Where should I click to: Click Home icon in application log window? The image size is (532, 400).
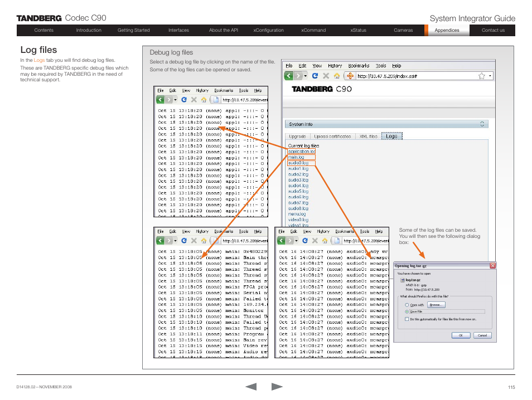204,100
